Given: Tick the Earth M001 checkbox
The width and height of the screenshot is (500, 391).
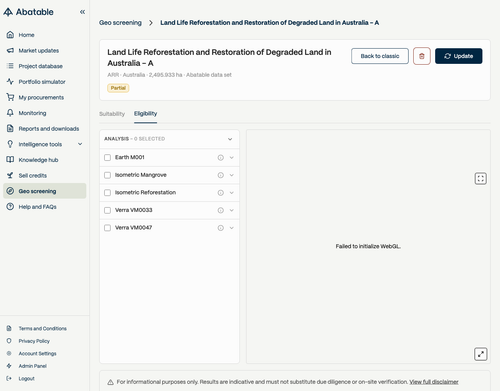Looking at the screenshot, I should coord(107,157).
